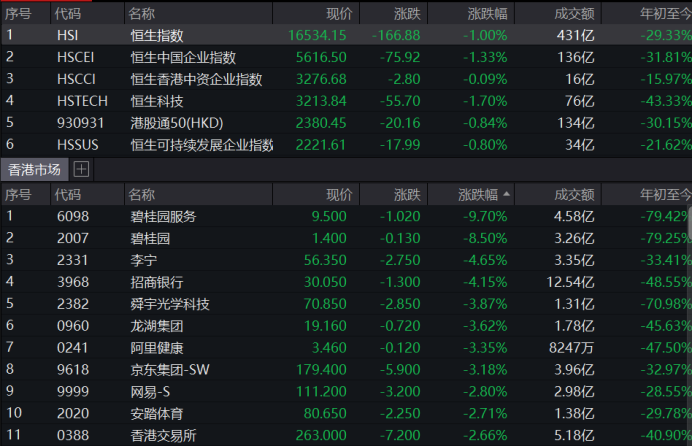The width and height of the screenshot is (692, 446).
Task: Click stock code 3968
Action: tap(73, 282)
